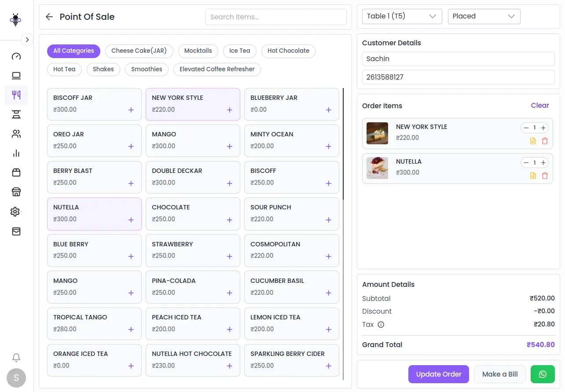Go back using the arrow beside Point Of Sale
This screenshot has width=565, height=392.
pyautogui.click(x=49, y=17)
